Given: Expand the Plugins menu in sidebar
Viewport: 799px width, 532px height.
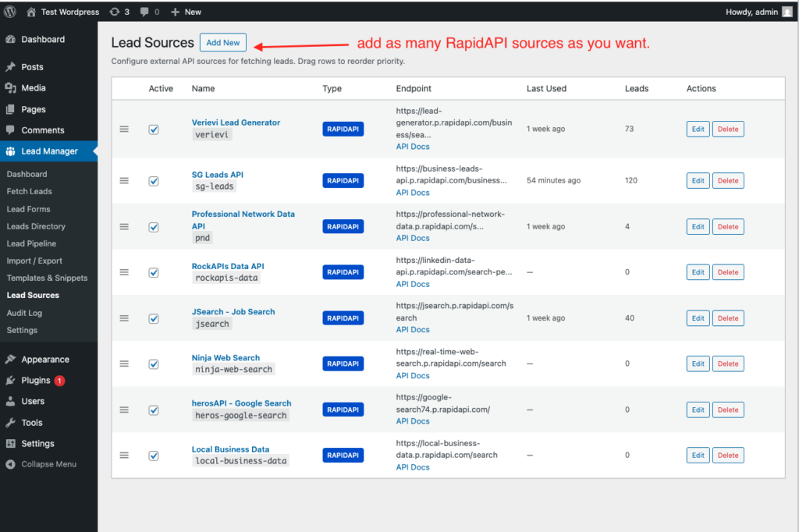Looking at the screenshot, I should [36, 381].
